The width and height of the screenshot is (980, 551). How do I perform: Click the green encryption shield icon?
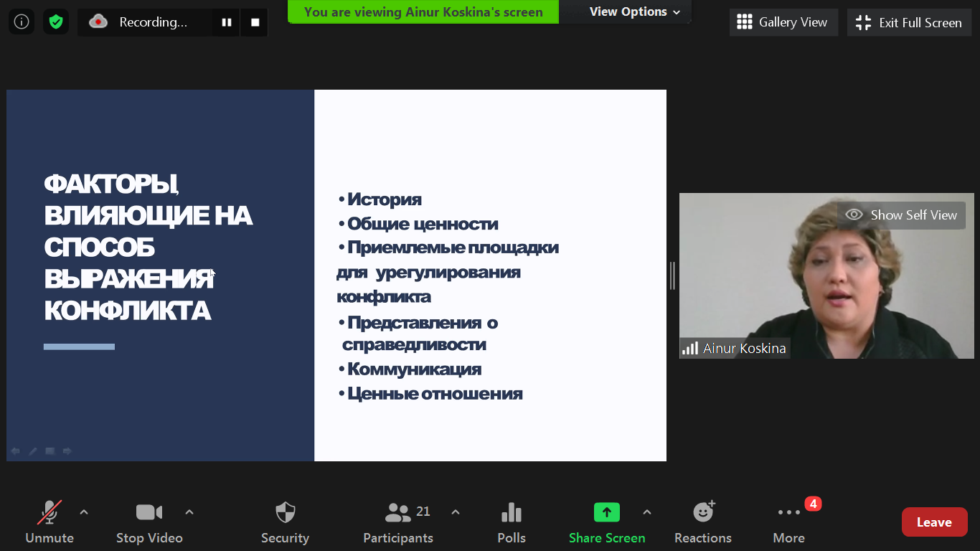[55, 22]
